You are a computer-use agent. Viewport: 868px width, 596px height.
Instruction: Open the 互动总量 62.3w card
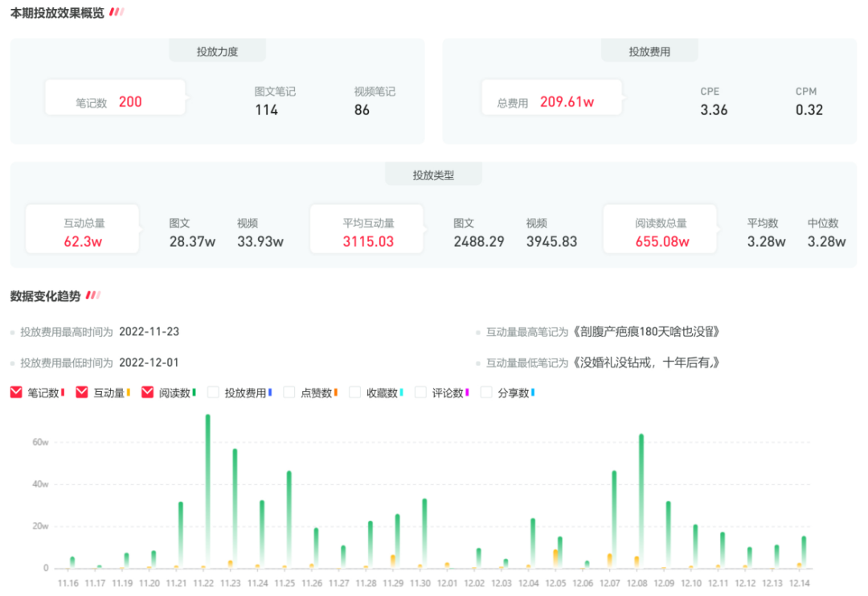coord(84,232)
